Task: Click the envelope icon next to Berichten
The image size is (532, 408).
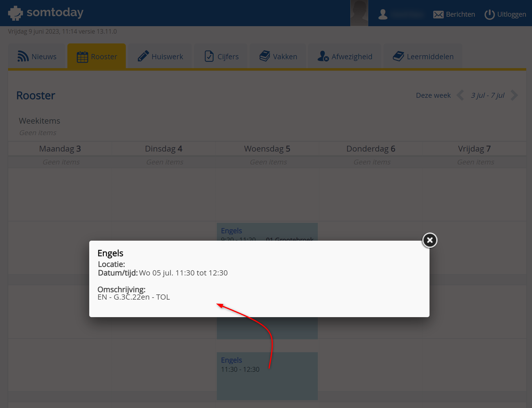Action: [x=438, y=14]
